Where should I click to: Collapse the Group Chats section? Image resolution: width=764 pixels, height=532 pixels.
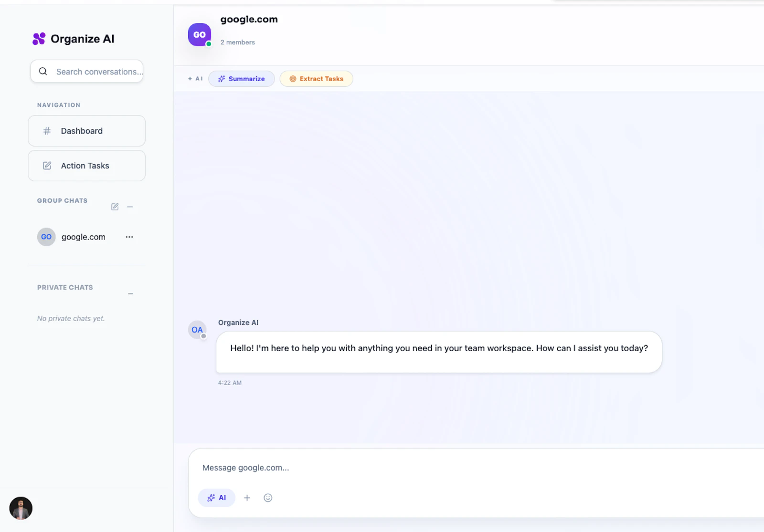pos(130,207)
